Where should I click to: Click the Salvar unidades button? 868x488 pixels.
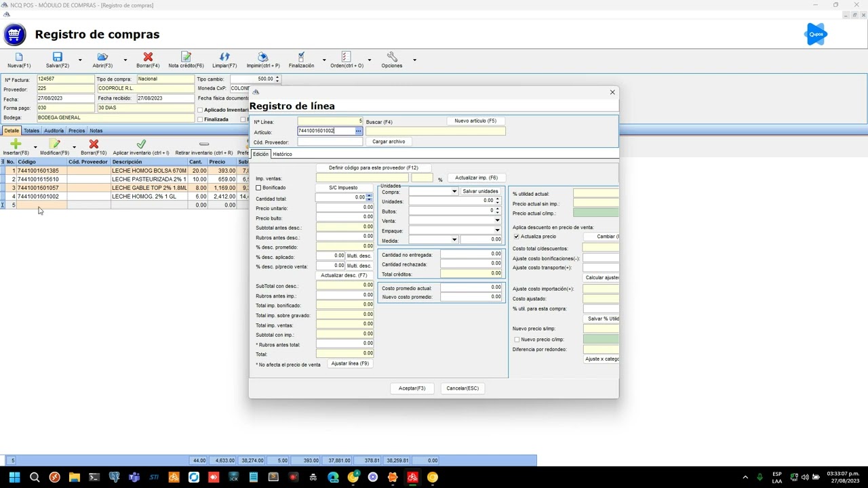pos(480,191)
